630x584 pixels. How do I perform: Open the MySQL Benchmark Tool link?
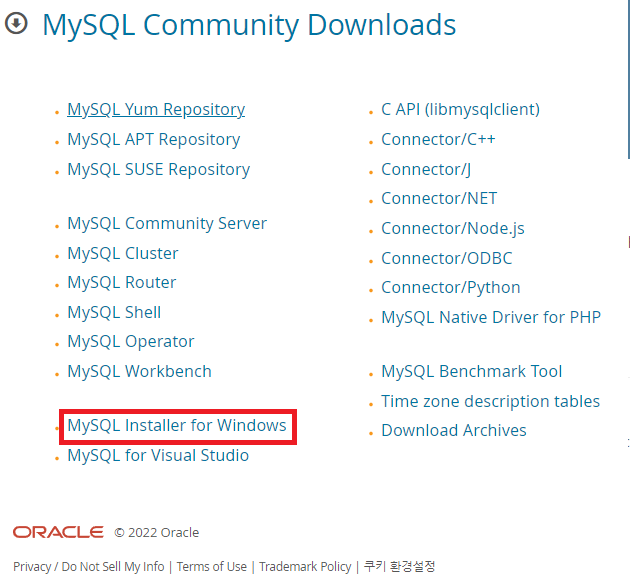point(471,371)
